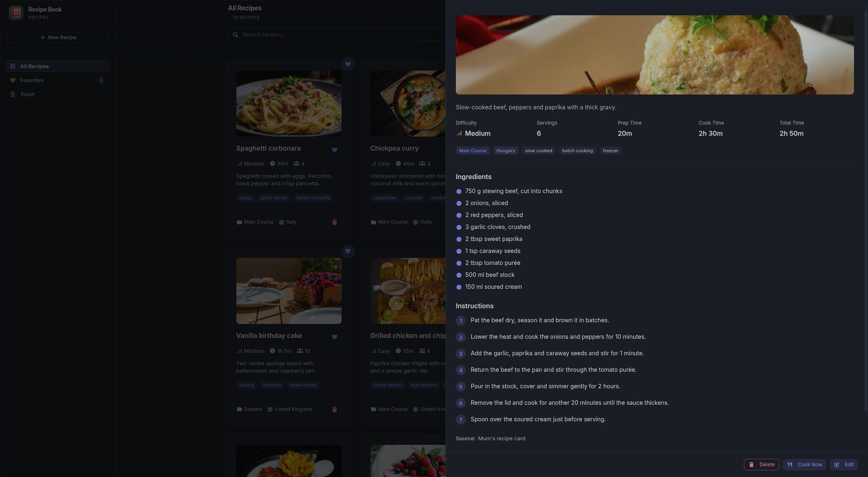
Task: Toggle heart badge above Vanilla birthday cake card
Action: tap(348, 251)
